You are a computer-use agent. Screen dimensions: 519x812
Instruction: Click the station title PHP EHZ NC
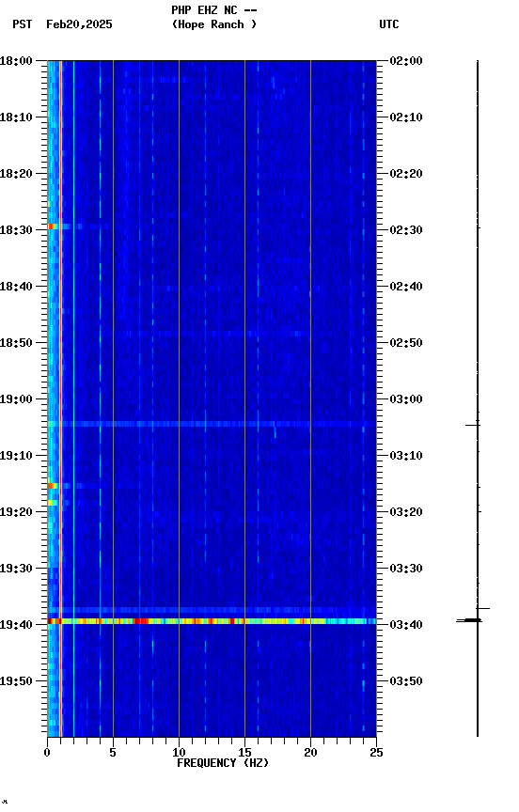pos(205,10)
